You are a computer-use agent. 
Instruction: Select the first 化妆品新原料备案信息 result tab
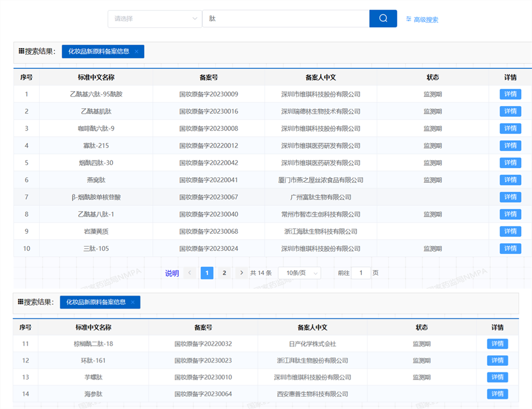[x=98, y=52]
